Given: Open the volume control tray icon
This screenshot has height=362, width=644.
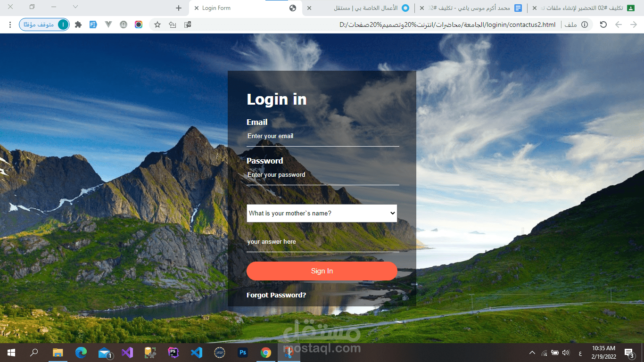Looking at the screenshot, I should tap(566, 353).
